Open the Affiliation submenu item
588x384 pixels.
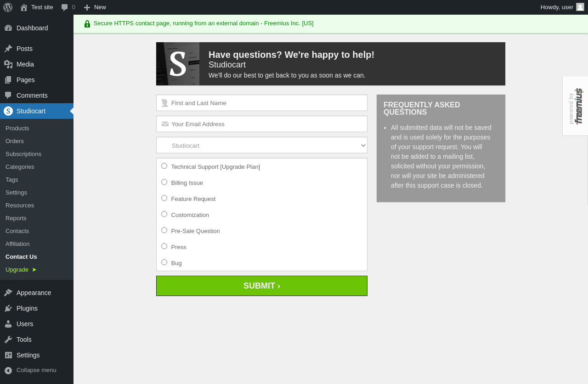pos(37,244)
